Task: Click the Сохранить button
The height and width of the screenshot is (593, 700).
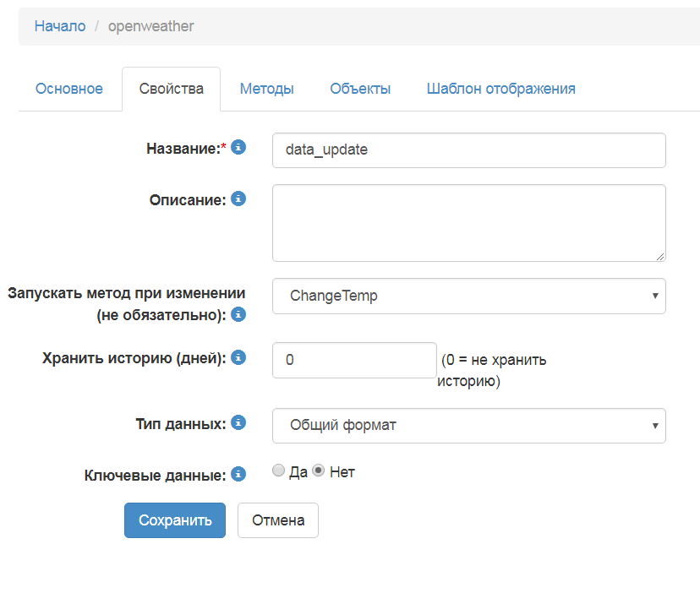Action: (174, 520)
